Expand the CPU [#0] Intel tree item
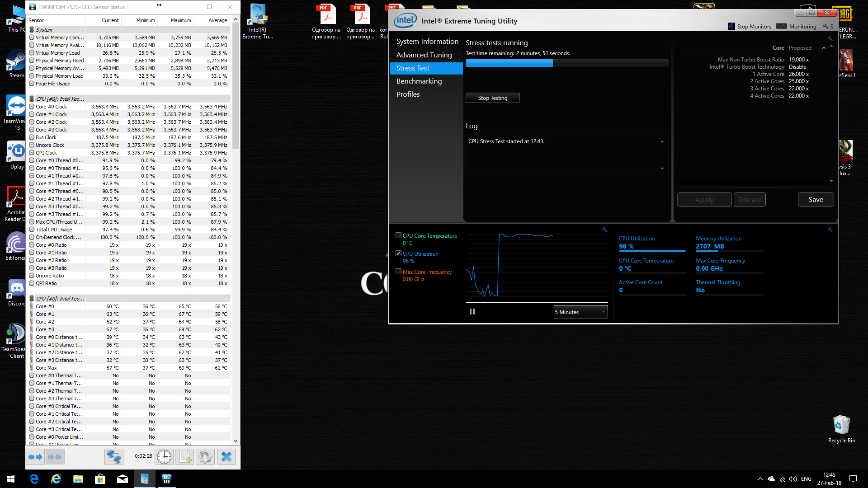Viewport: 868px width, 488px height. 58,99
